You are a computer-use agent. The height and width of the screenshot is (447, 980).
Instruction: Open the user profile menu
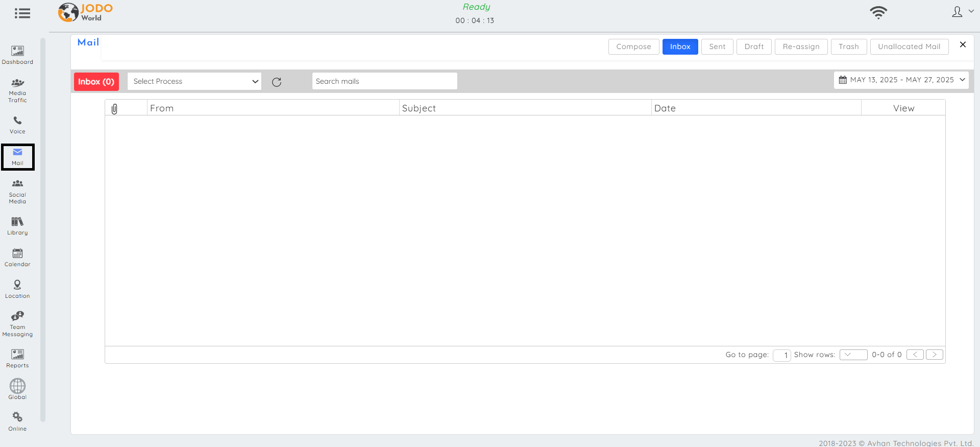(963, 12)
